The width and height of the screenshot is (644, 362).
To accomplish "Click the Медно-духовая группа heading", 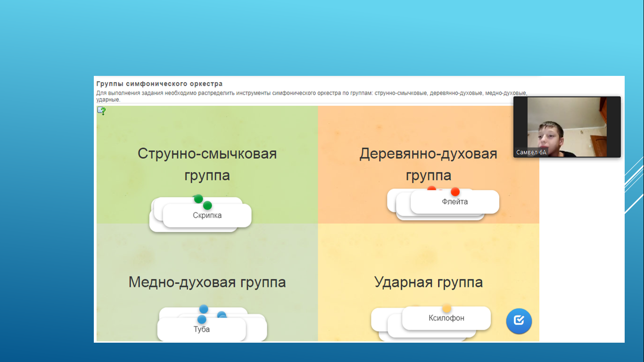I will [x=207, y=282].
